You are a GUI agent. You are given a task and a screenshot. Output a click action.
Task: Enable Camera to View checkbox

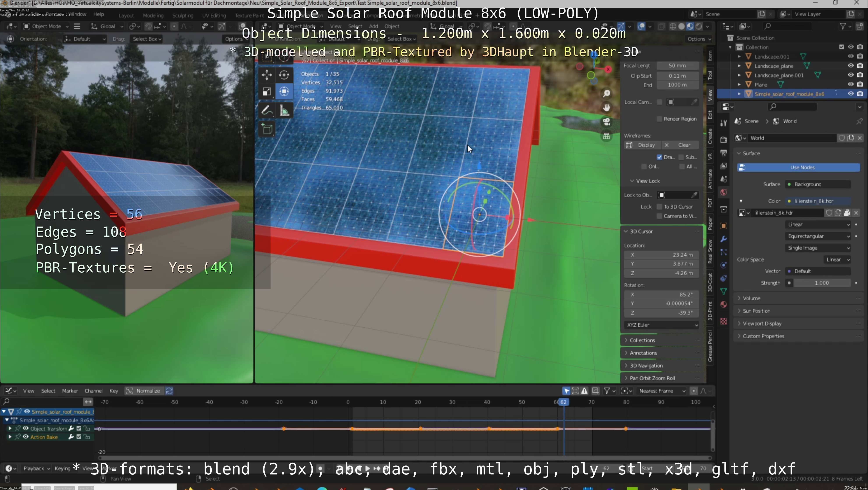click(x=659, y=216)
